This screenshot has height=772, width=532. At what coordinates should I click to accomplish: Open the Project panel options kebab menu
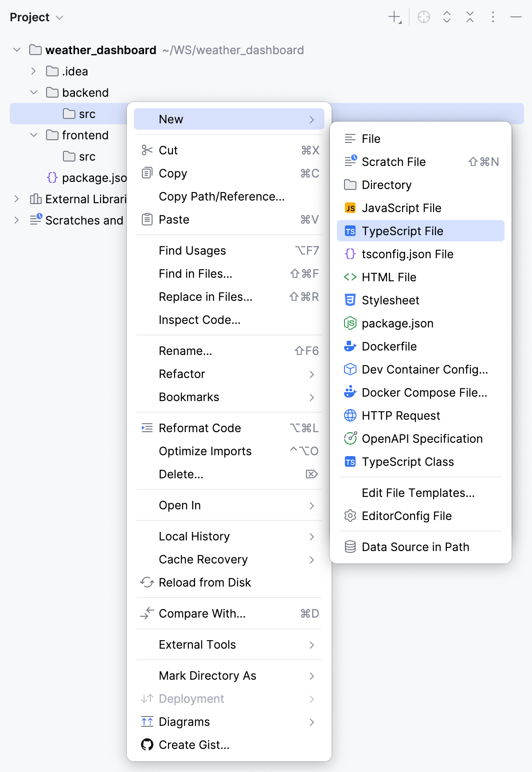(x=493, y=17)
